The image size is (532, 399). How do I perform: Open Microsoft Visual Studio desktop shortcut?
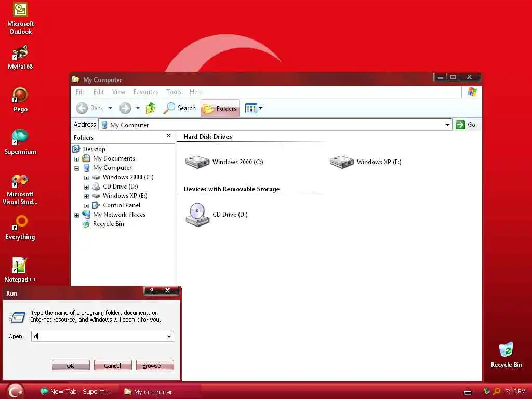pyautogui.click(x=20, y=189)
